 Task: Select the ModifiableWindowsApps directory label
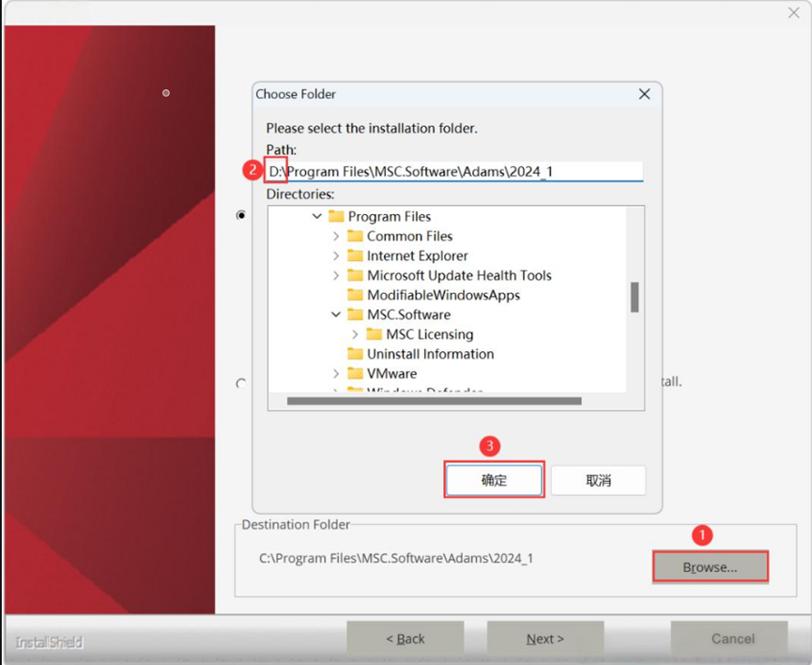(x=443, y=296)
